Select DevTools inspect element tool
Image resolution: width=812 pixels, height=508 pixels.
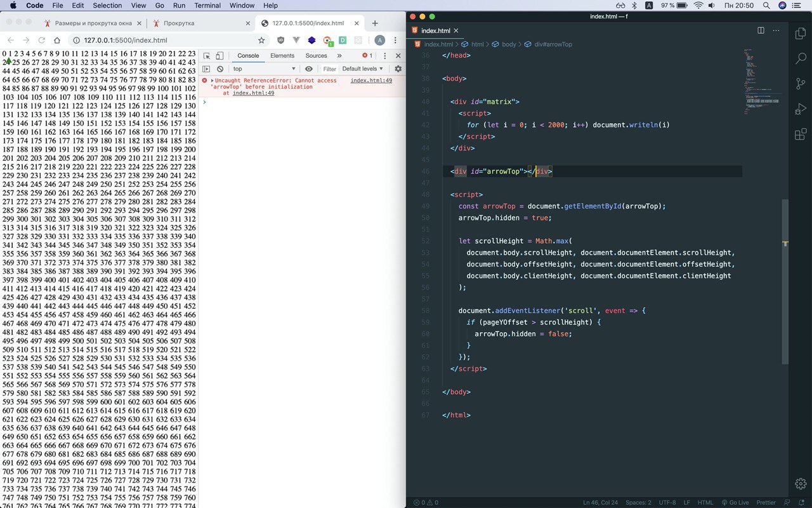pyautogui.click(x=207, y=56)
